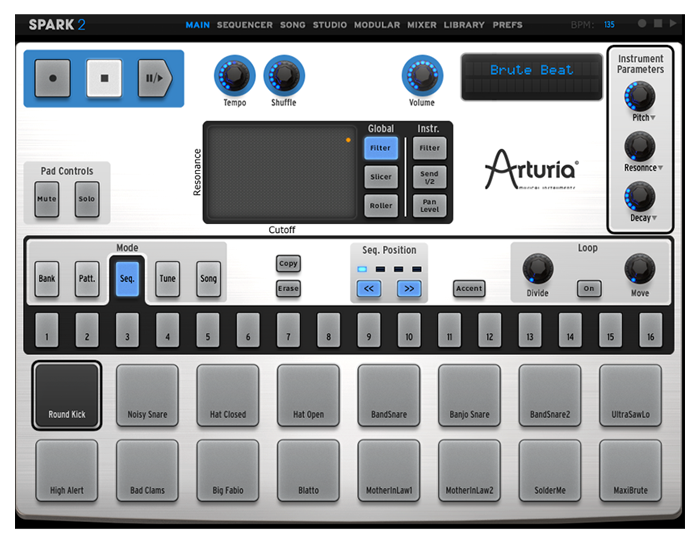Open the SONG tab
The height and width of the screenshot is (545, 700).
(293, 25)
